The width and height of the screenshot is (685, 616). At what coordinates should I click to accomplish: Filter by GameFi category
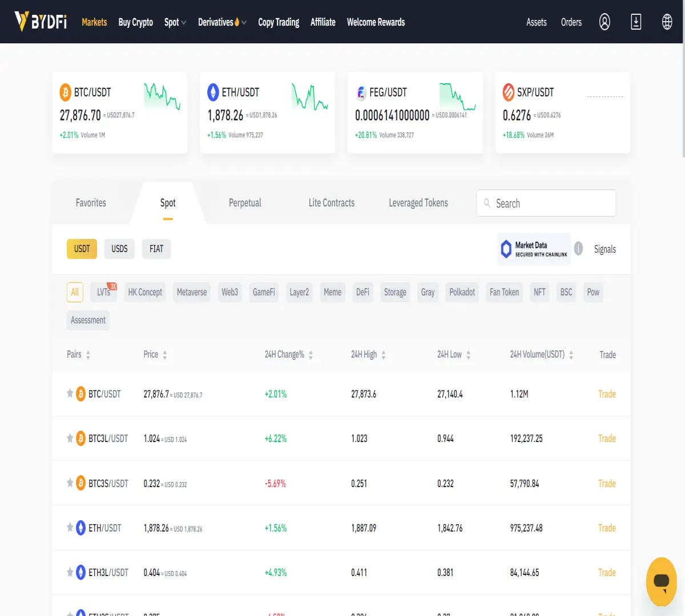click(264, 292)
